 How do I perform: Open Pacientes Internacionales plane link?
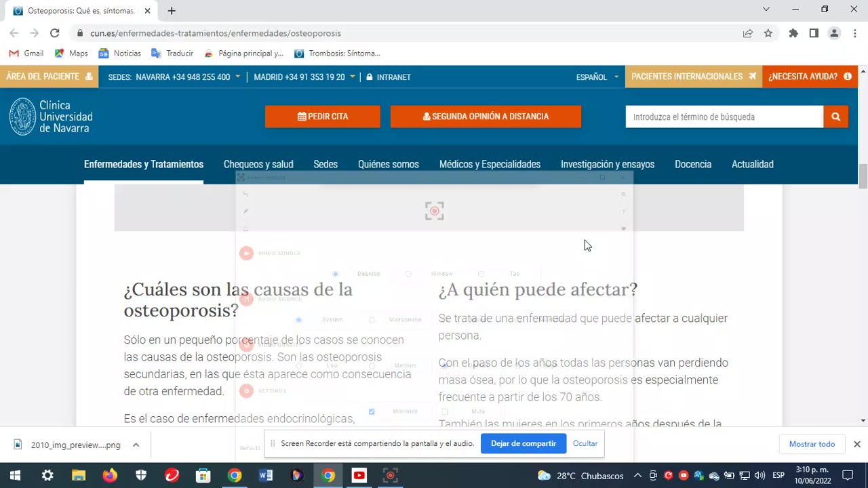(x=694, y=77)
